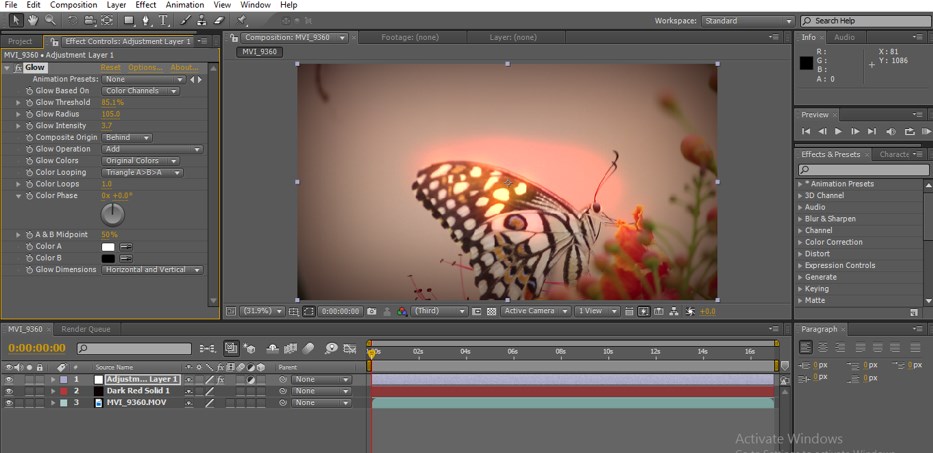Screen dimensions: 933x453
Task: Select the Clone Stamp tool
Action: click(x=199, y=20)
